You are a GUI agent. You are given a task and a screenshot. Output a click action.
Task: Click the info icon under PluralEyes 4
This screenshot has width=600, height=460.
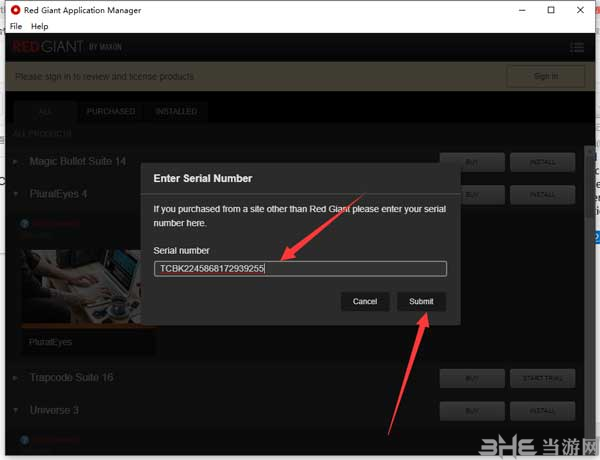tap(24, 223)
